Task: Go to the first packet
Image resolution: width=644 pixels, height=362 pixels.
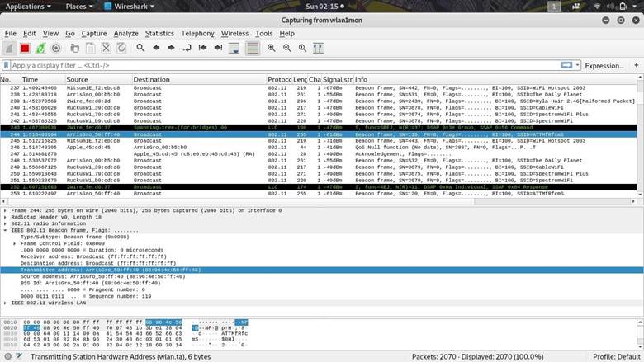Action: click(202, 49)
